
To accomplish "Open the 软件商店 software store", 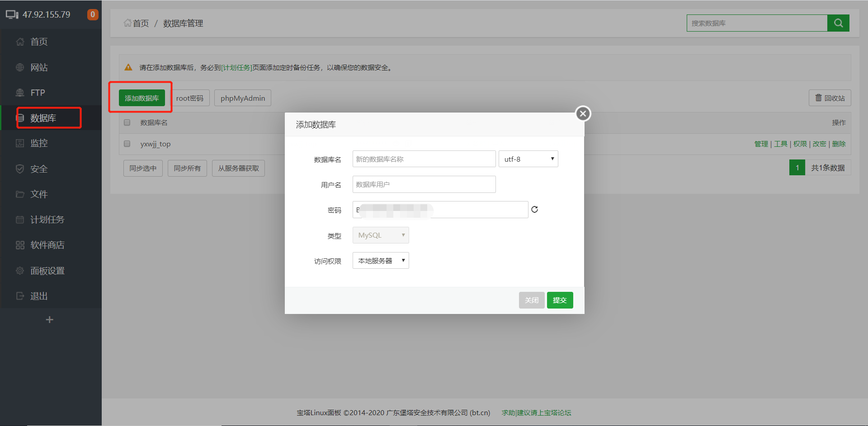I will click(47, 245).
